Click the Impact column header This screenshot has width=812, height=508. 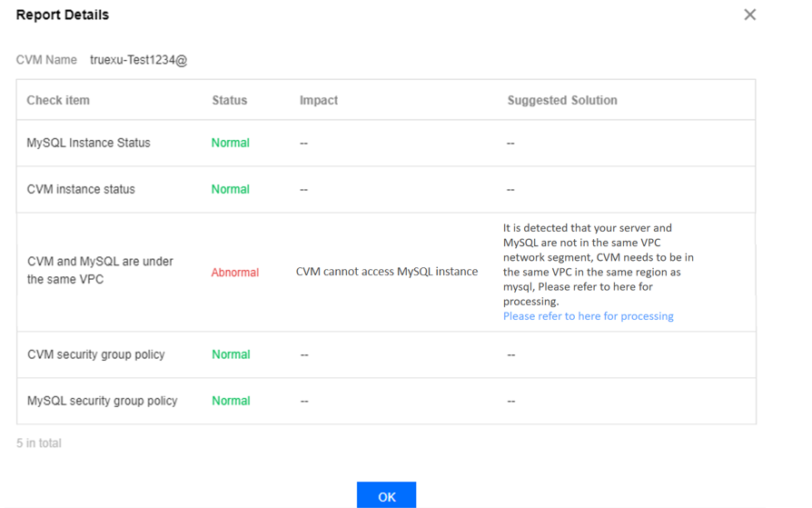(x=319, y=100)
